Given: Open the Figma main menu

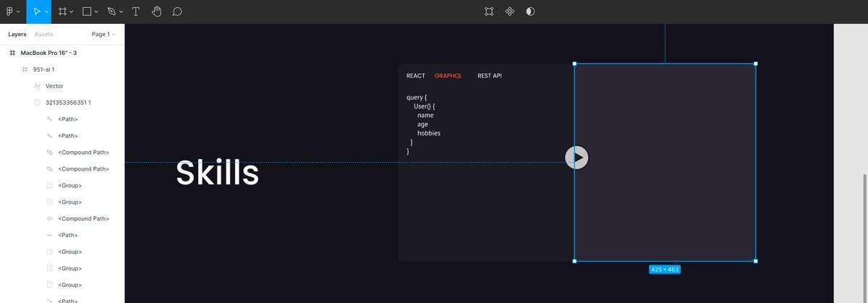Looking at the screenshot, I should pos(9,12).
